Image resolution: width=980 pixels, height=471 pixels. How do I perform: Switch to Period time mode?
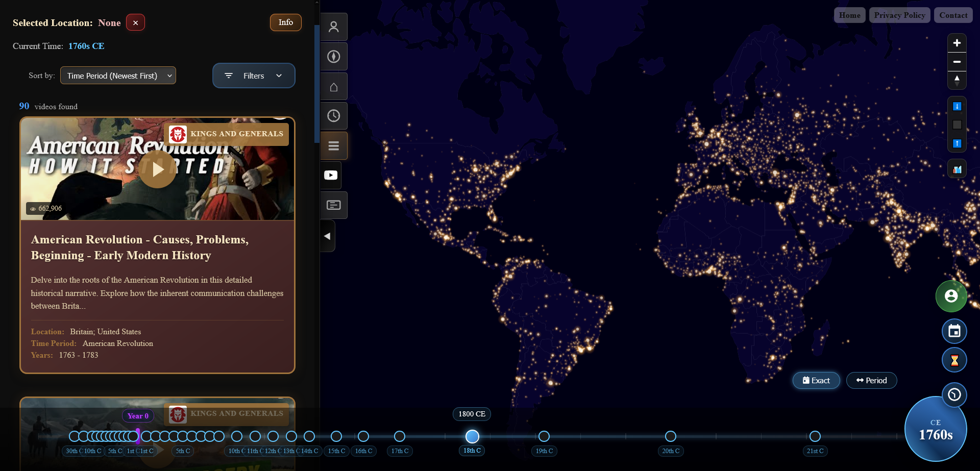coord(871,381)
